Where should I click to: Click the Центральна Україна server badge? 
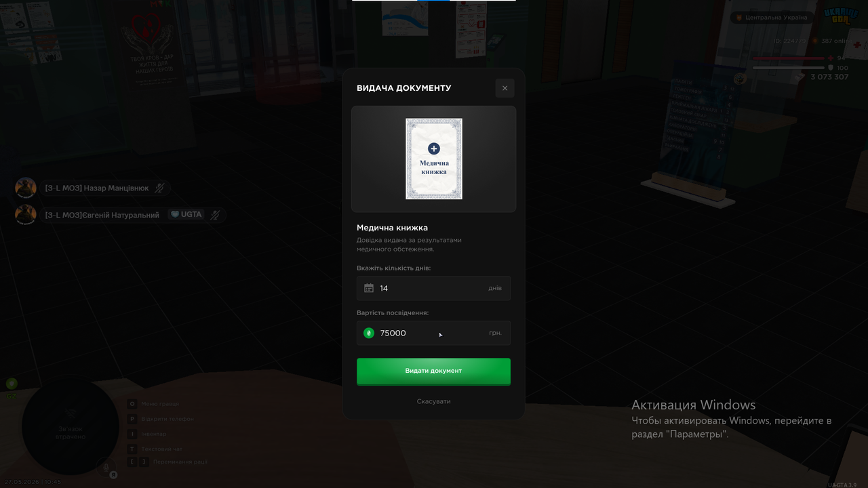coord(772,18)
